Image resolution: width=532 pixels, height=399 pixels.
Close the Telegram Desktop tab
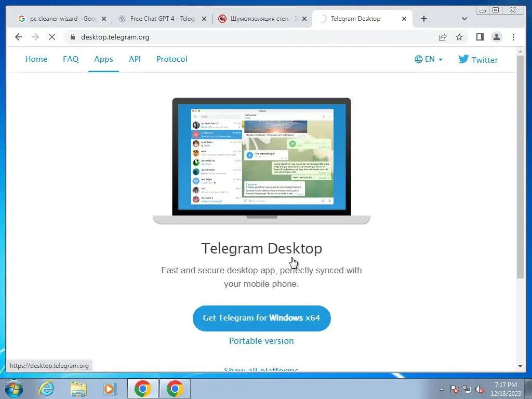[404, 19]
